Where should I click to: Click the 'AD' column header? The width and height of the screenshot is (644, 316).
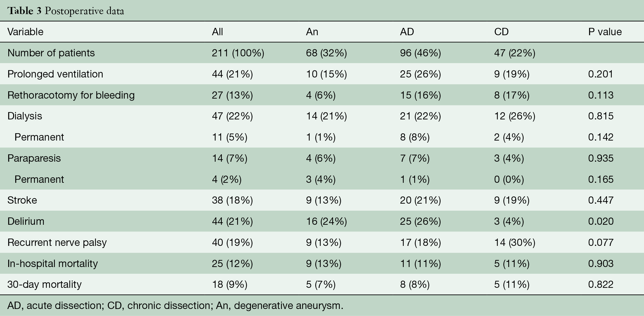[407, 32]
